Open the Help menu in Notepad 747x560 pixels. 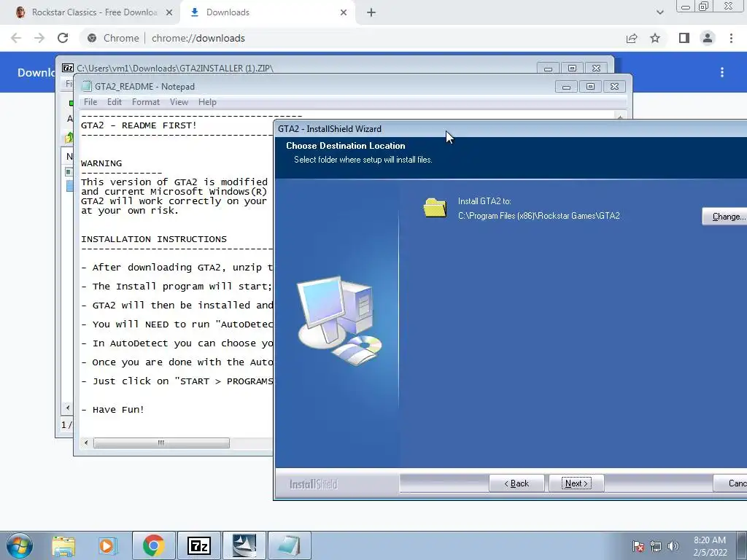coord(207,102)
